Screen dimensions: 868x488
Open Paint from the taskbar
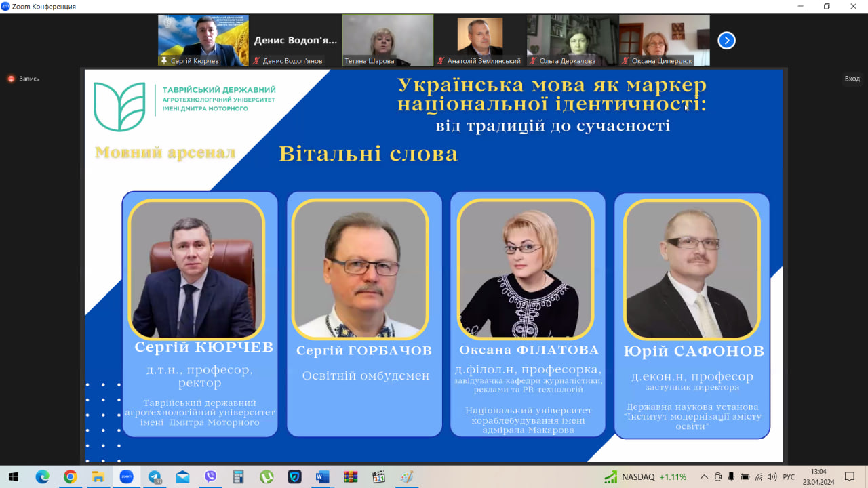[x=406, y=476]
